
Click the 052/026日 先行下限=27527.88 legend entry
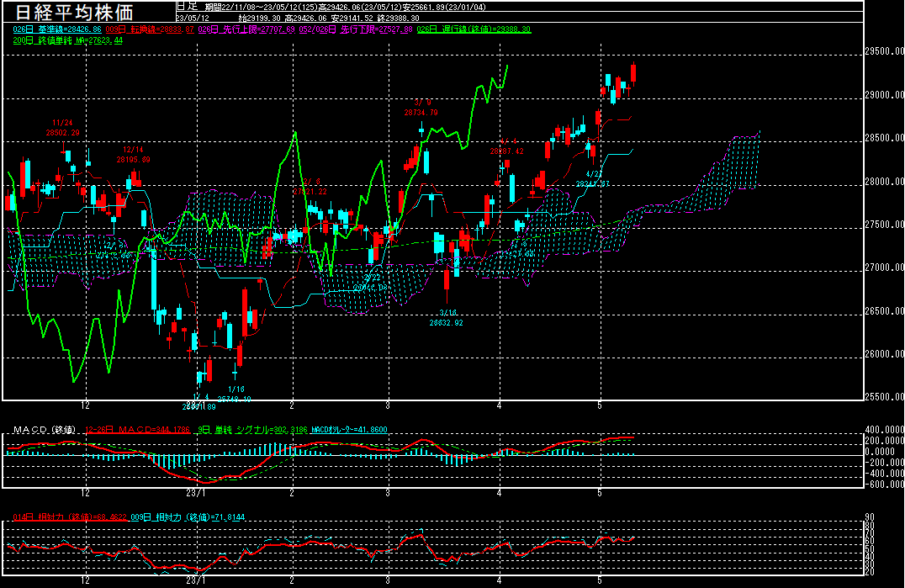click(356, 29)
